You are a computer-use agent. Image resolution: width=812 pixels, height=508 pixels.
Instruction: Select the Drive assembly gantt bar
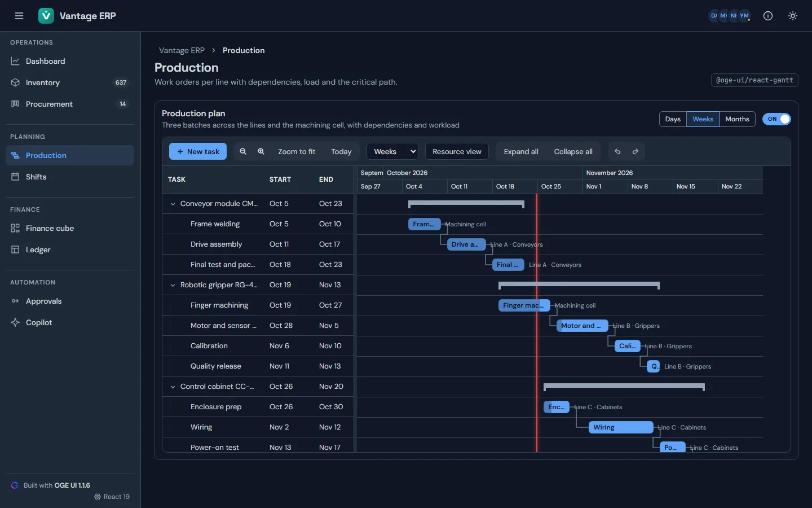click(466, 244)
